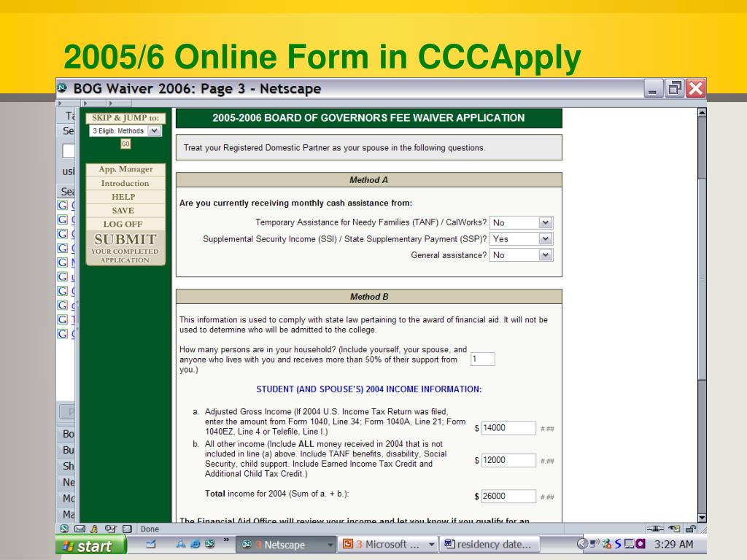Click Show Desktop icon in quick launch

[x=151, y=544]
